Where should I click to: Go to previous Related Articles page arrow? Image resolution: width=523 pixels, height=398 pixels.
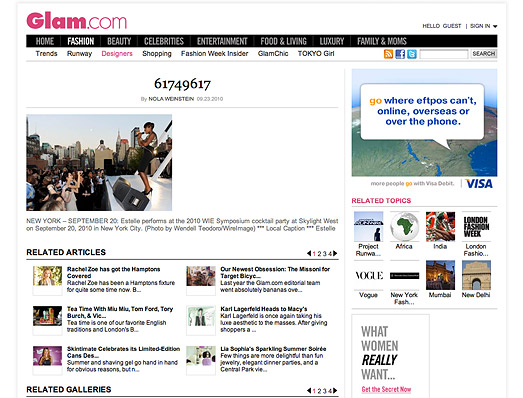click(309, 254)
